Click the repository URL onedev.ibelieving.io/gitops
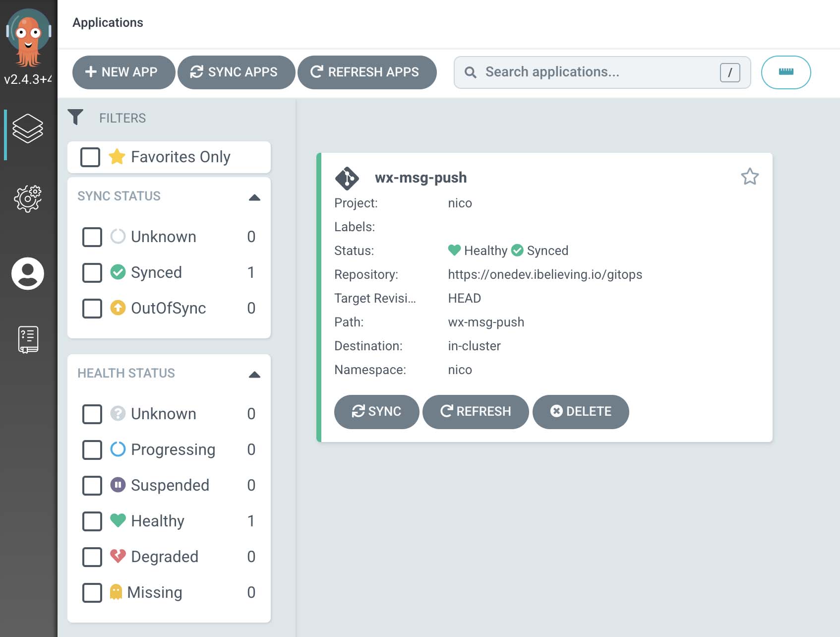This screenshot has height=637, width=840. (545, 274)
